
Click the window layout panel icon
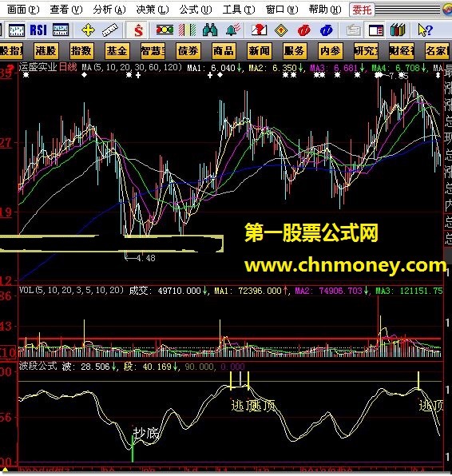pos(376,30)
